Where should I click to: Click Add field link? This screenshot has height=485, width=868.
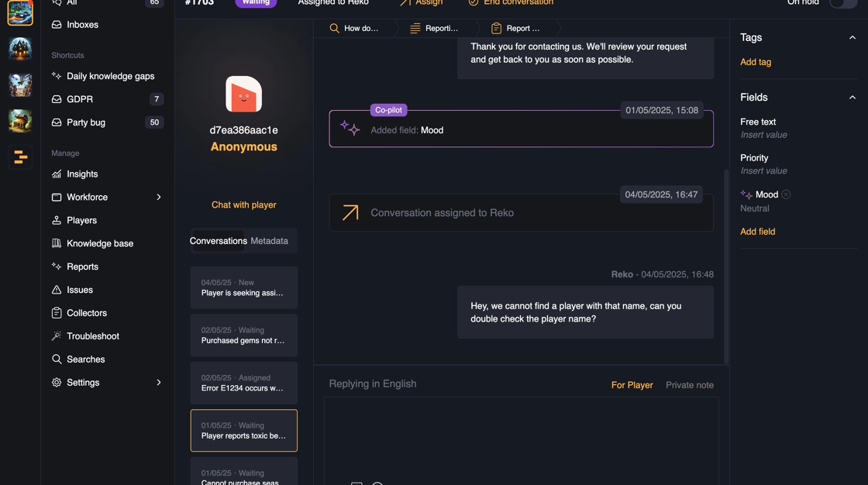[757, 232]
